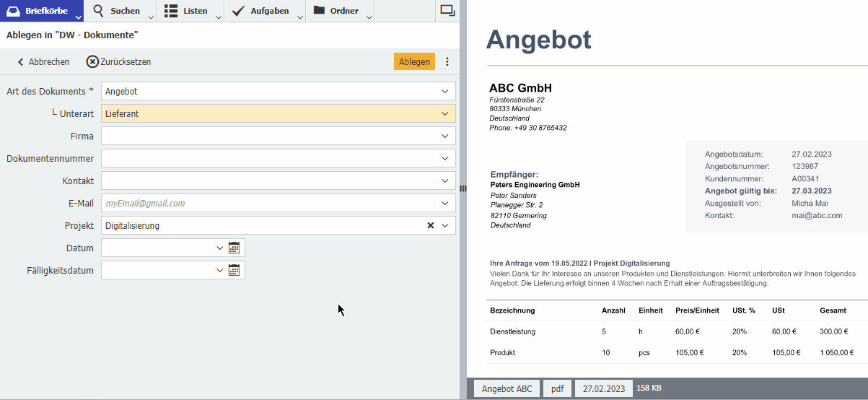Open the three-dot more options menu
Image resolution: width=868 pixels, height=400 pixels.
(x=447, y=62)
